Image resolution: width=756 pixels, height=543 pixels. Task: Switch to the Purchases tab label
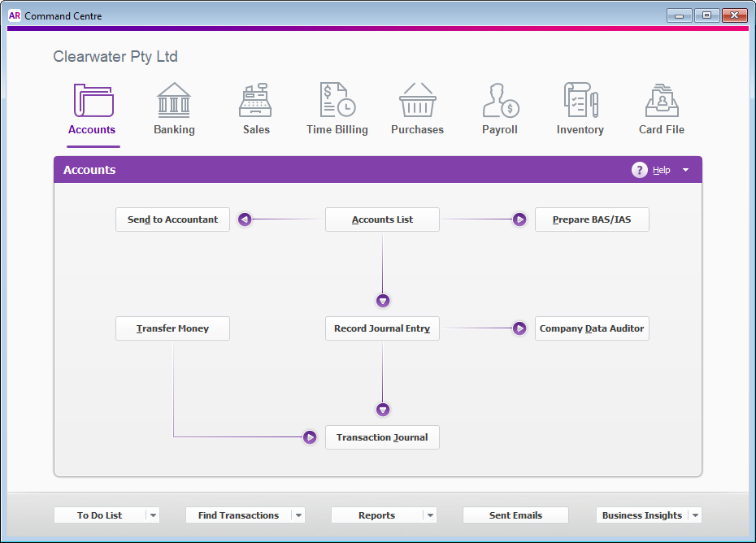417,130
